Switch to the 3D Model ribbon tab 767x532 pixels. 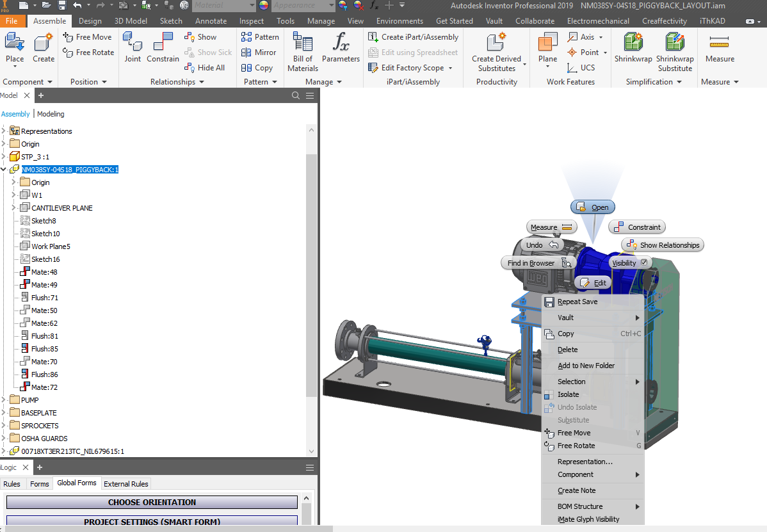(x=131, y=21)
